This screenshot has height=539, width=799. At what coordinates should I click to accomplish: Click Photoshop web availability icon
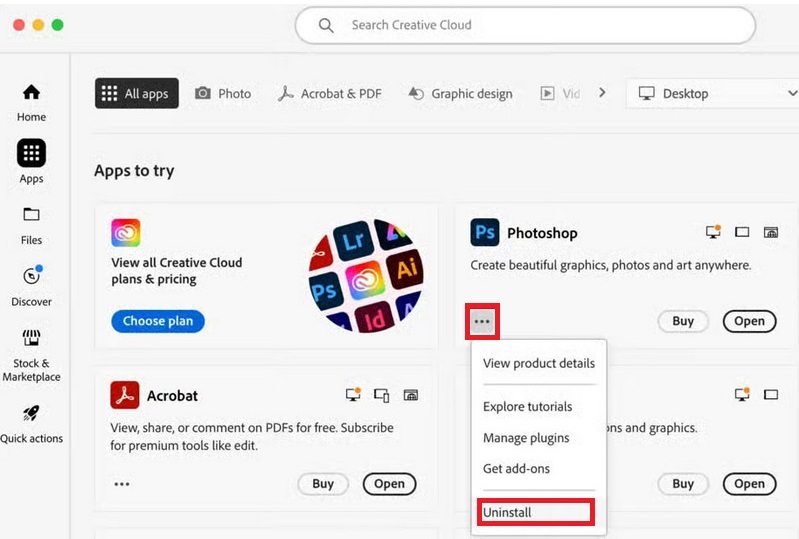(x=771, y=232)
